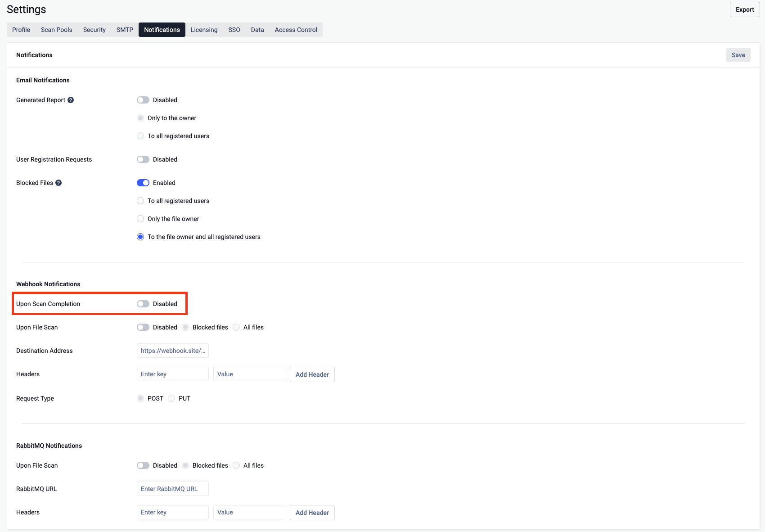Select 'Only the file owner' option

click(140, 219)
